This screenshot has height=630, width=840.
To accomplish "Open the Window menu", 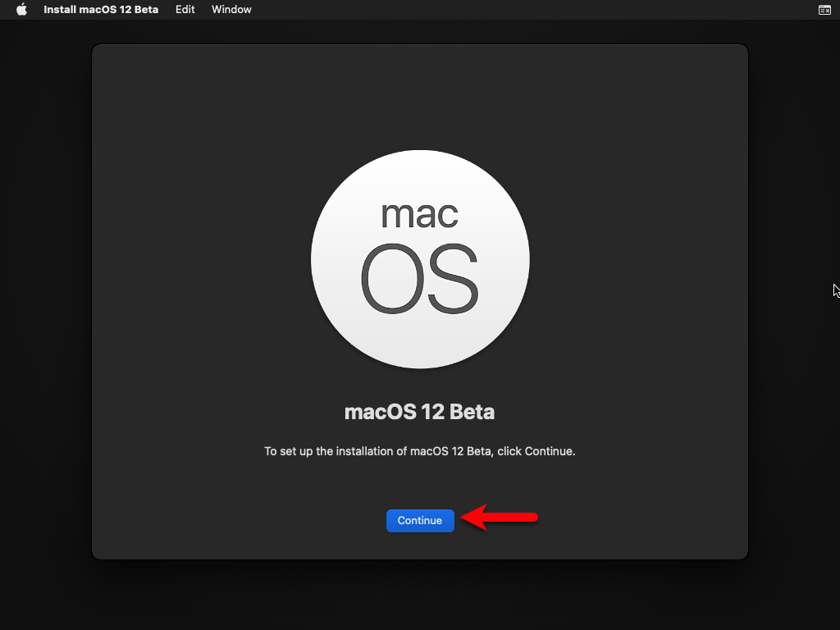I will click(x=231, y=10).
